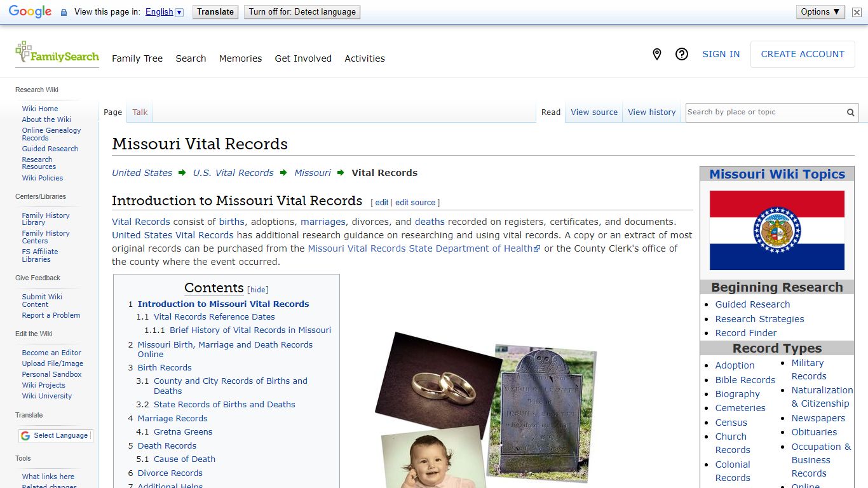This screenshot has width=868, height=488.
Task: Select the Read tab
Action: click(x=551, y=112)
